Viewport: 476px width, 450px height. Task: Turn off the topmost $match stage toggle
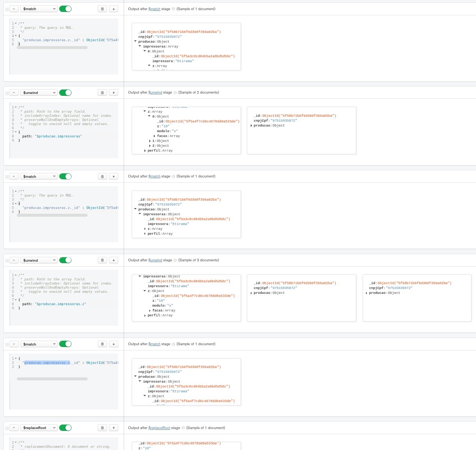(65, 9)
